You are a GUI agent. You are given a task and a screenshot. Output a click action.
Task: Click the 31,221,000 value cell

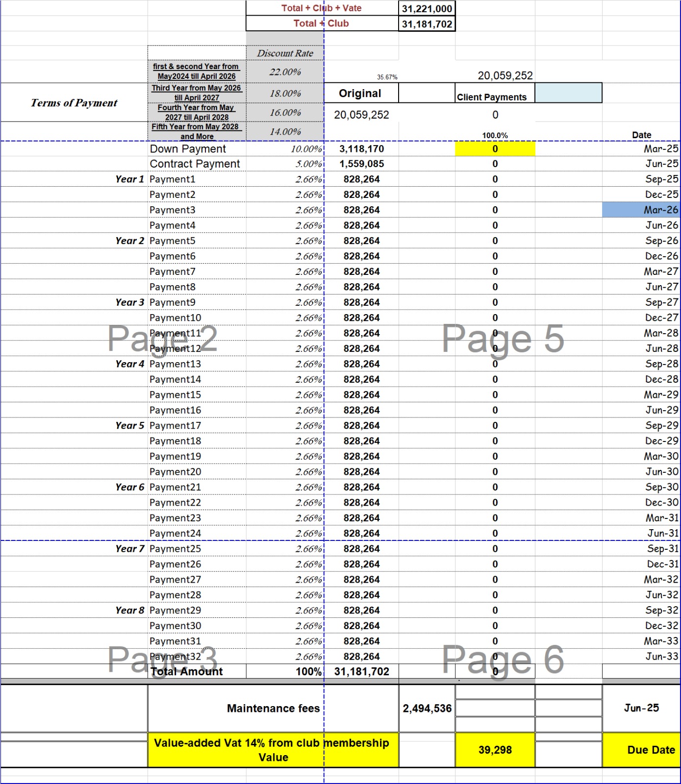[427, 8]
